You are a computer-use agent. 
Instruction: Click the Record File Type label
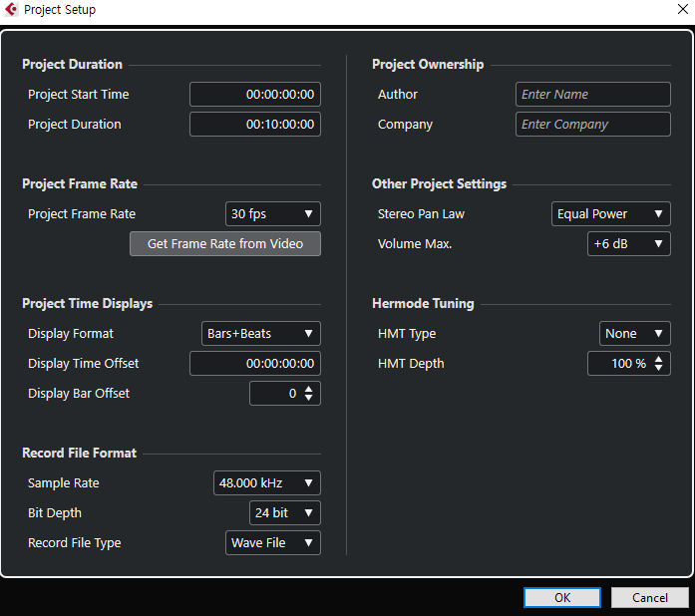tap(75, 543)
